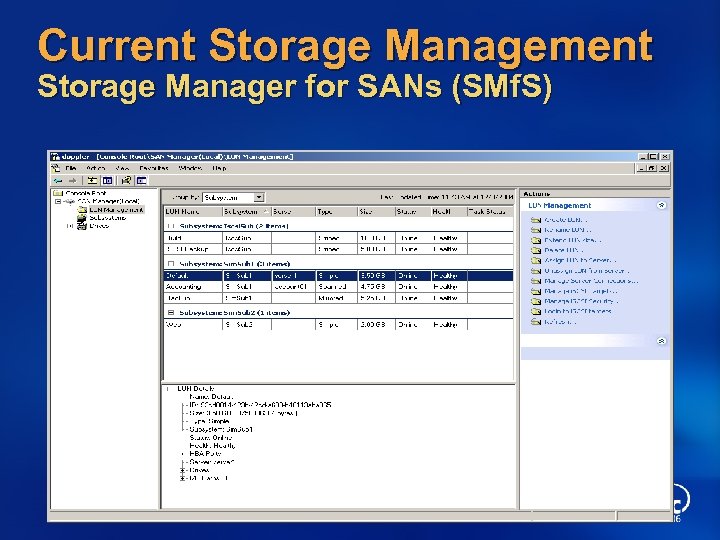Viewport: 720px width, 540px height.
Task: Collapse the Subsystem SimSub2 group
Action: tap(171, 313)
